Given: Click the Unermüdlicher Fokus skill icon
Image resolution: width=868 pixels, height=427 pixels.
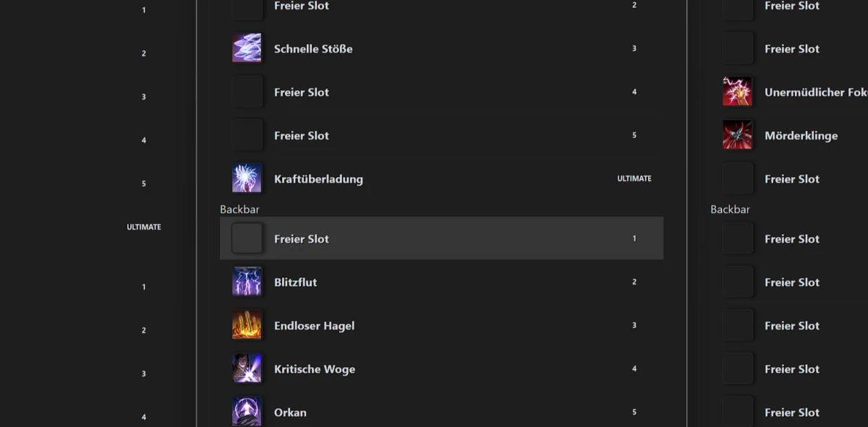Looking at the screenshot, I should click(737, 92).
